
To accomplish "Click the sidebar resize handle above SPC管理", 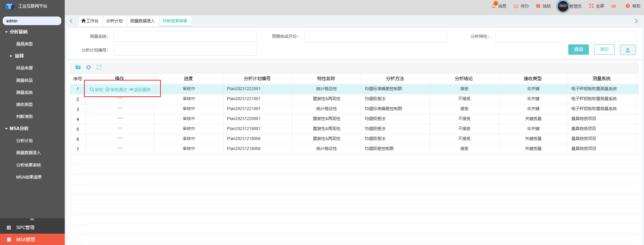I will click(32, 220).
